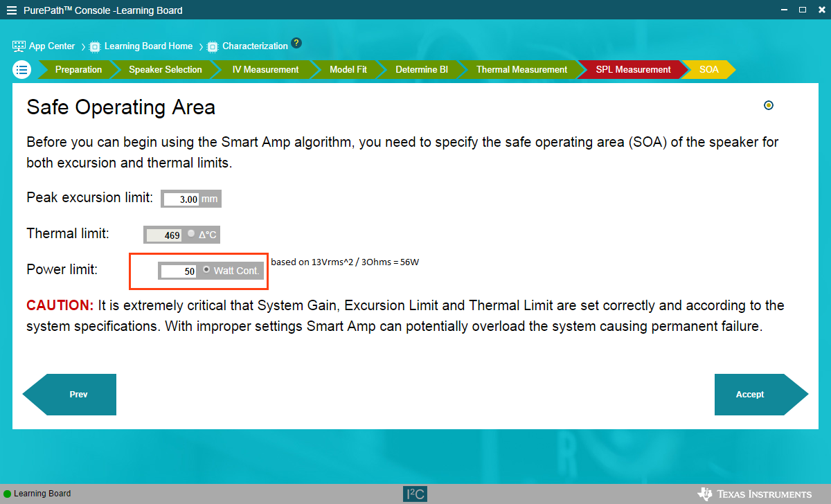
Task: Go to the SOA step
Action: click(708, 69)
